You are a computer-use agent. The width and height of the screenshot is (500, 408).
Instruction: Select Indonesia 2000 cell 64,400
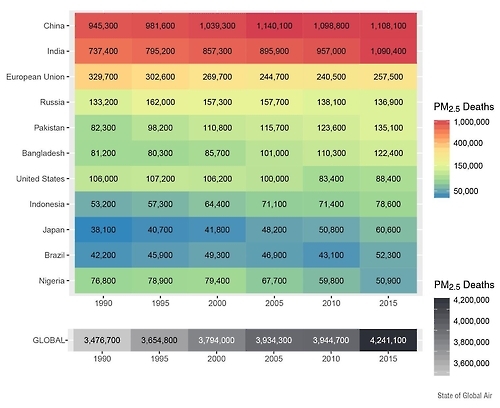click(217, 204)
